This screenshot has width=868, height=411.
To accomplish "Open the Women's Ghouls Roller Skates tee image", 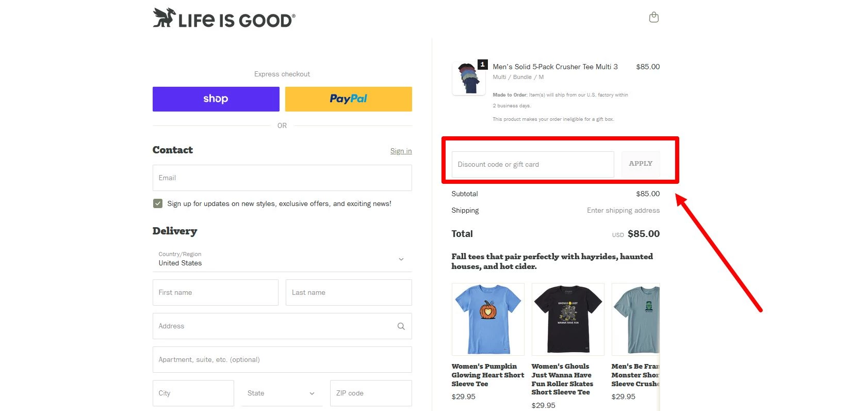I will [568, 319].
